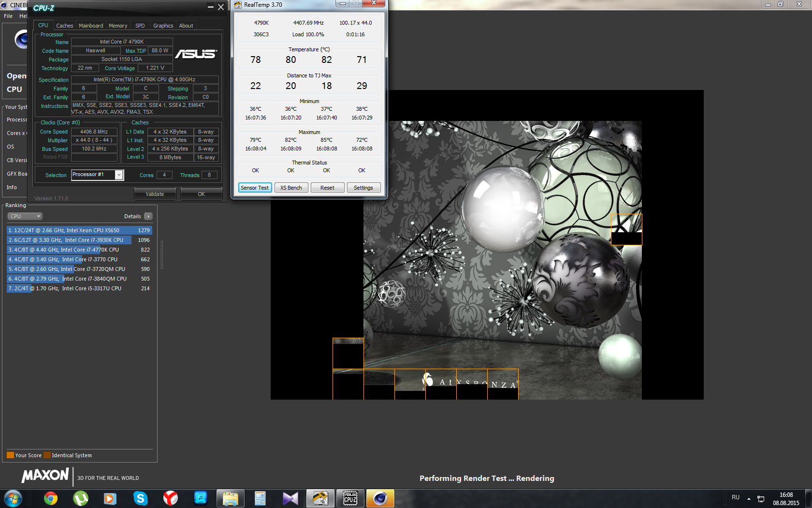The width and height of the screenshot is (812, 508).
Task: Switch to Cinebench on the taskbar
Action: [x=380, y=498]
